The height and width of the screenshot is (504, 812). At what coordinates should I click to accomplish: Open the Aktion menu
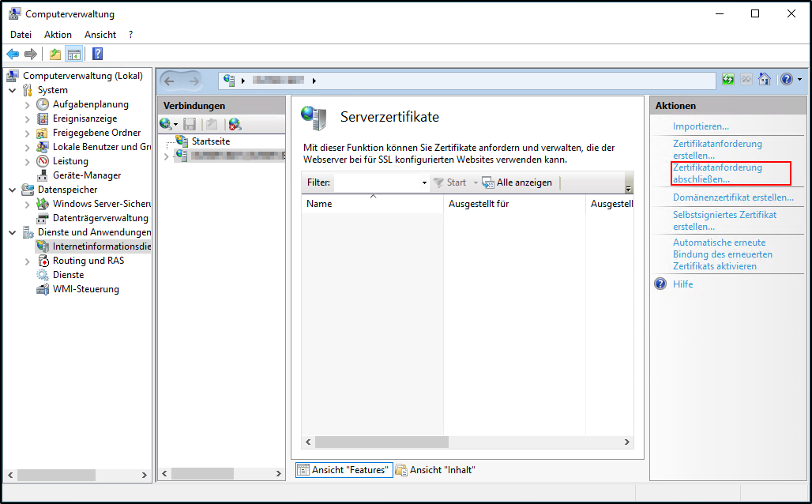[58, 34]
